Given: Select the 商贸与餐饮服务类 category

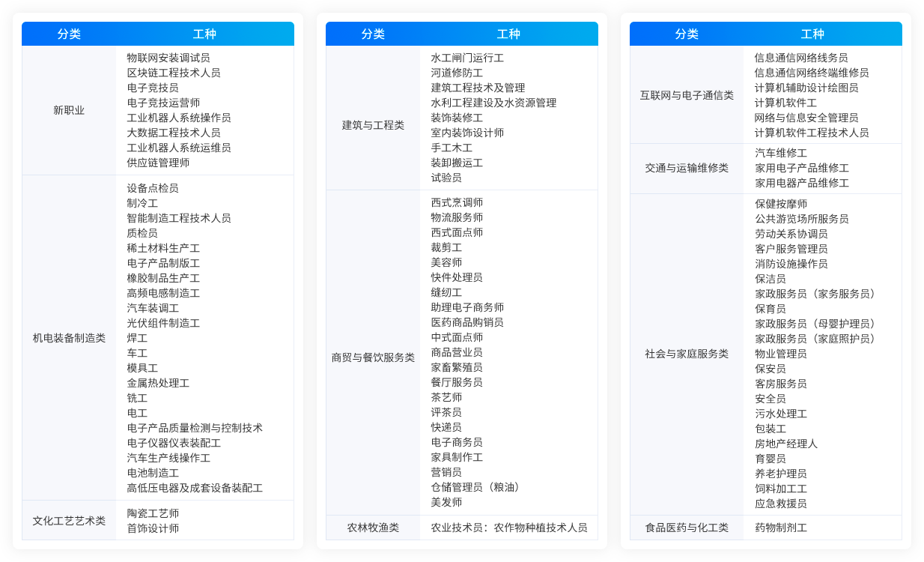Looking at the screenshot, I should point(373,357).
